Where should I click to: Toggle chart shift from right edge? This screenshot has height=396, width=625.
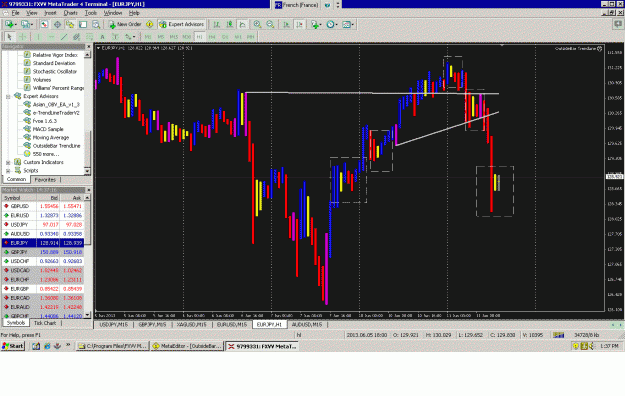click(x=299, y=24)
